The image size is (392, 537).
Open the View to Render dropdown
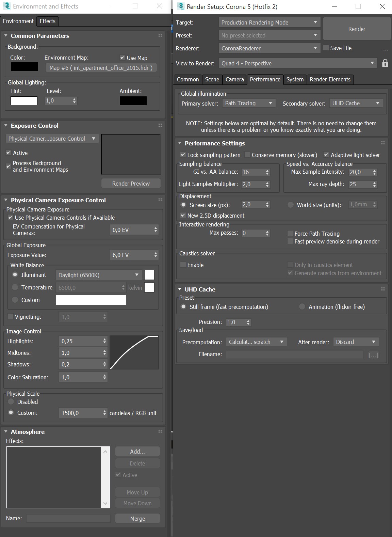coord(298,63)
